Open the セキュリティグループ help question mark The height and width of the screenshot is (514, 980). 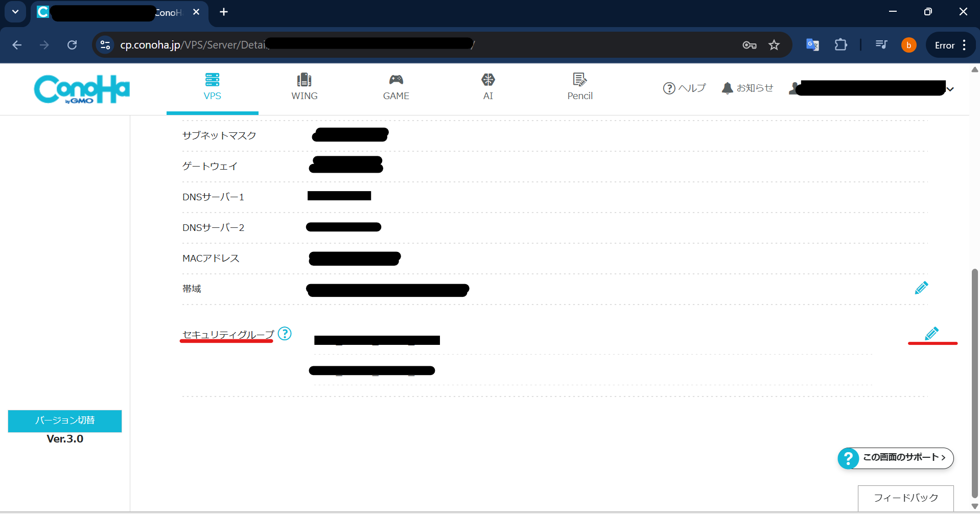285,334
